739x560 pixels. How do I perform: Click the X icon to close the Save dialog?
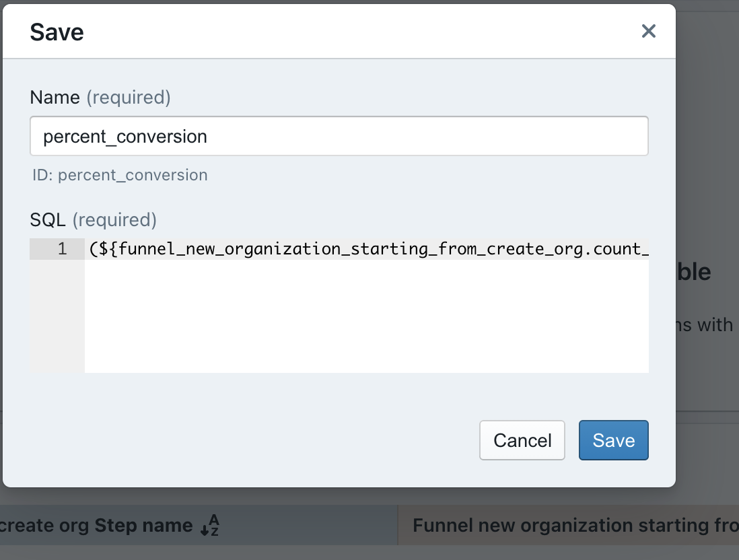[647, 31]
